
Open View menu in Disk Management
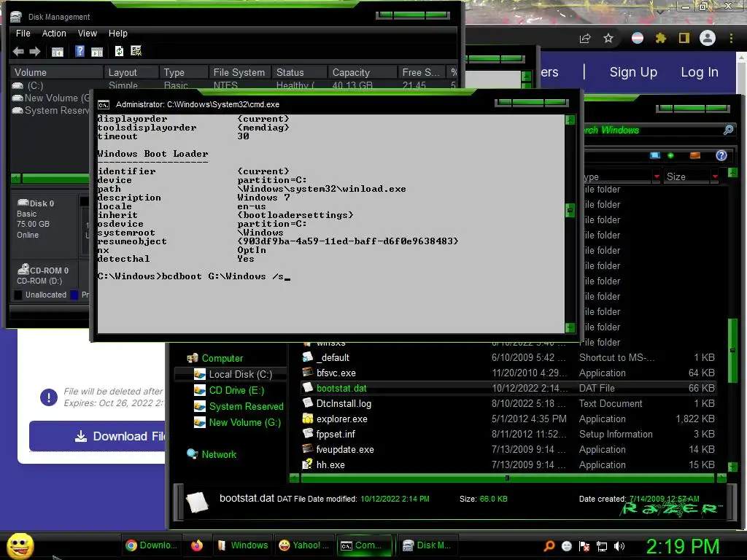(88, 34)
